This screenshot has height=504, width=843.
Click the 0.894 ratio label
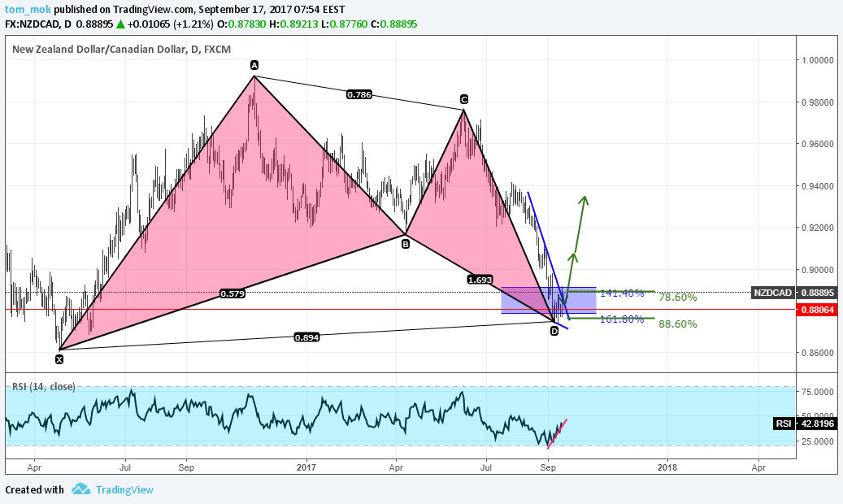[306, 337]
